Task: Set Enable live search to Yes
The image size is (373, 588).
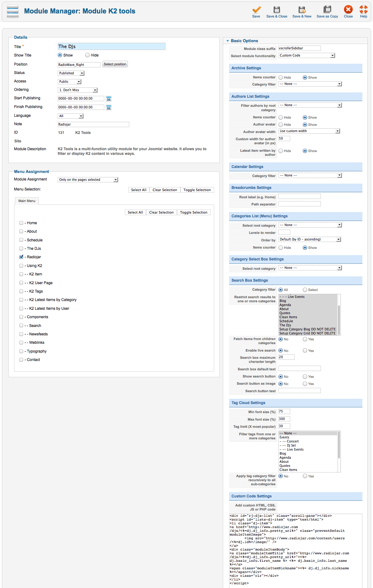Action: (x=305, y=351)
